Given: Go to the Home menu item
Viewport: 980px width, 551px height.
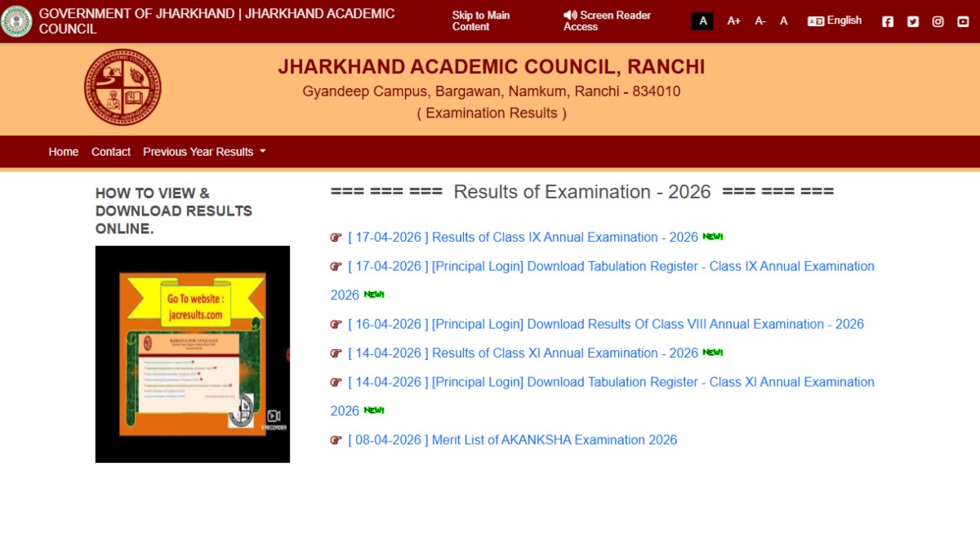Looking at the screenshot, I should 63,152.
